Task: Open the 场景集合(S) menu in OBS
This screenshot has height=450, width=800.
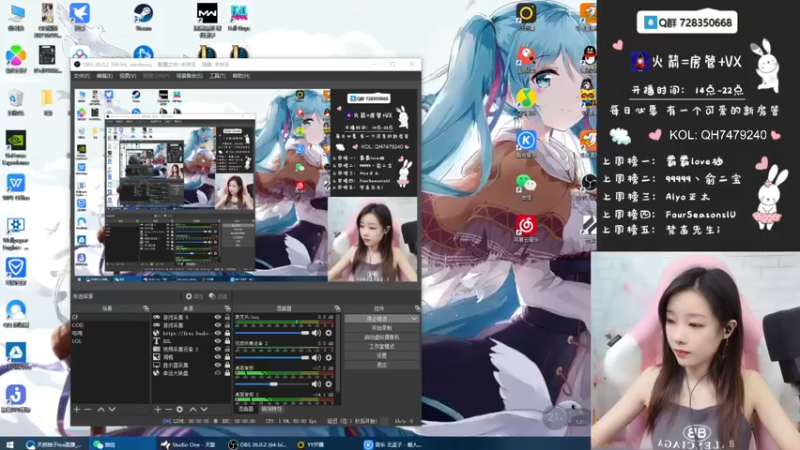Action: point(189,76)
